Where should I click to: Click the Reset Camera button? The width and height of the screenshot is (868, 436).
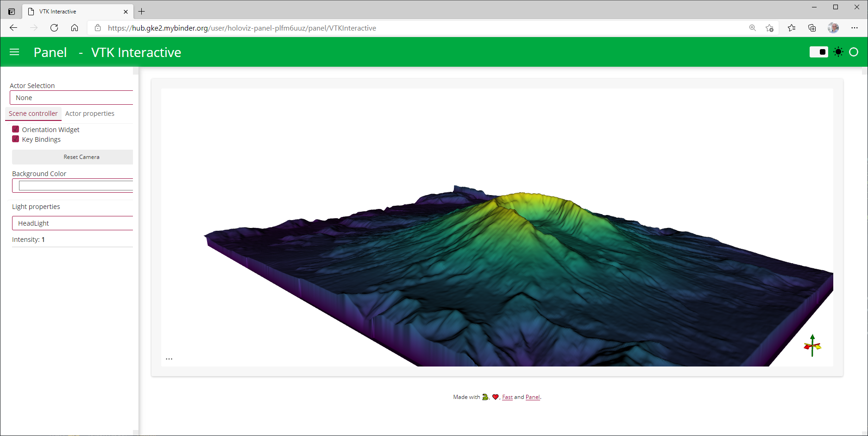pyautogui.click(x=72, y=157)
